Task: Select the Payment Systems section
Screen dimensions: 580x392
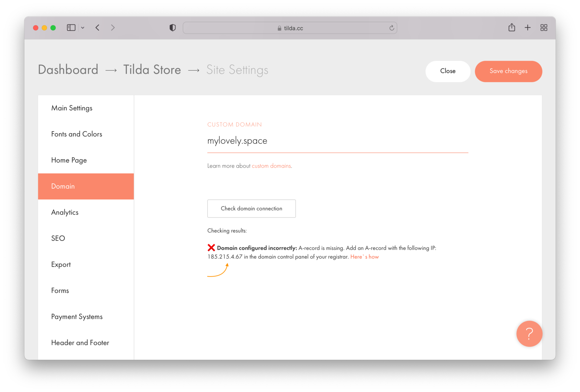Action: tap(77, 316)
